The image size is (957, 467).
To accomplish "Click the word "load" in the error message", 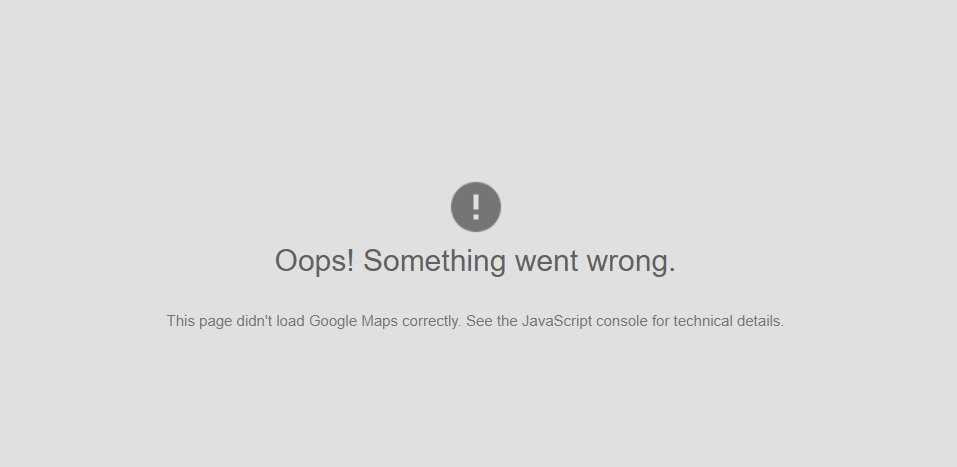I will pyautogui.click(x=291, y=321).
